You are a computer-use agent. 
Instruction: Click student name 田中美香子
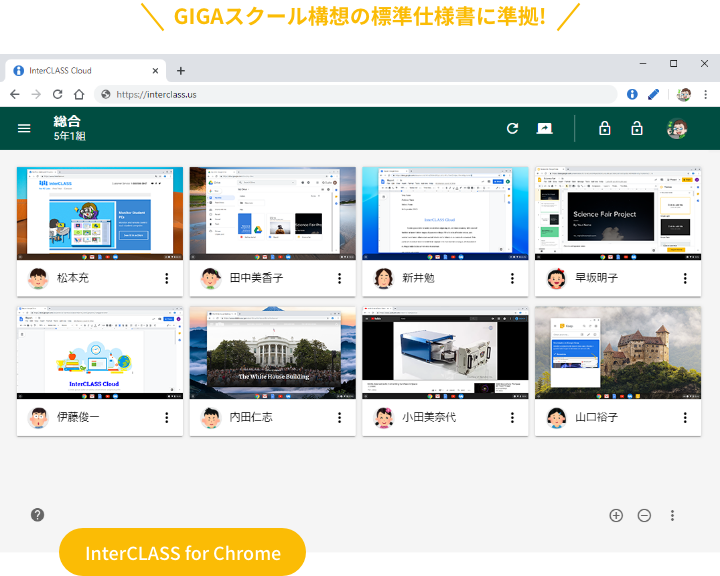click(256, 278)
